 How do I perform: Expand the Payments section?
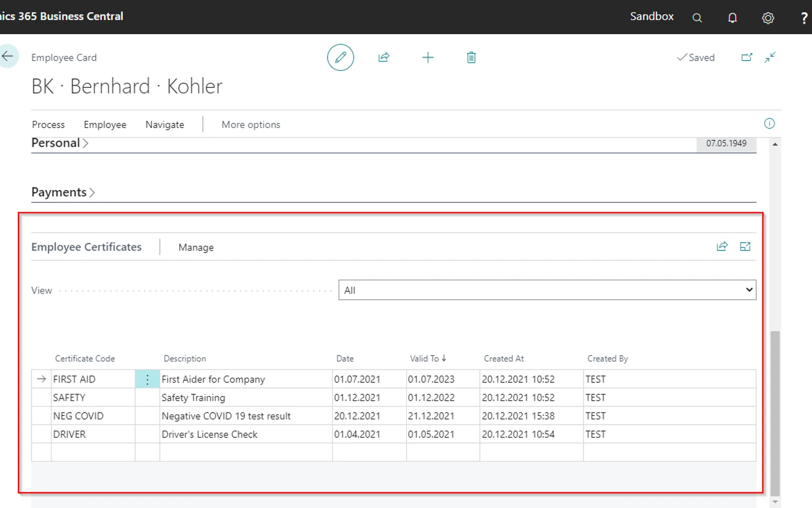click(63, 193)
